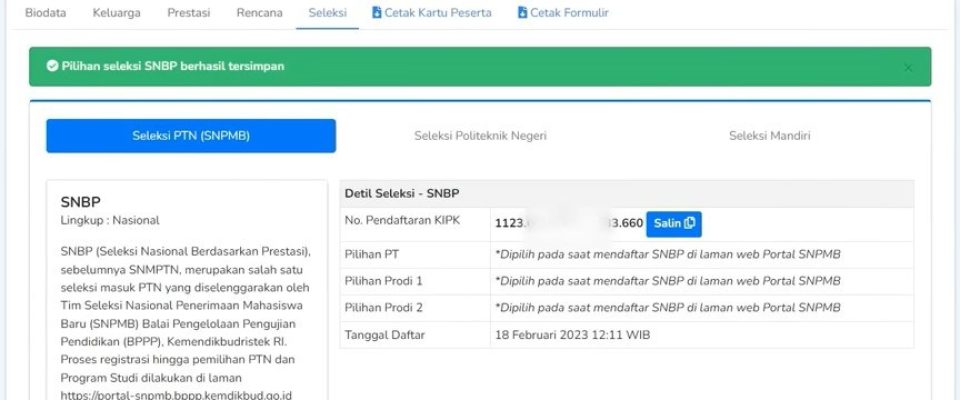Image resolution: width=960 pixels, height=400 pixels.
Task: Click the file icon beside Cetak Formulir
Action: [x=522, y=12]
